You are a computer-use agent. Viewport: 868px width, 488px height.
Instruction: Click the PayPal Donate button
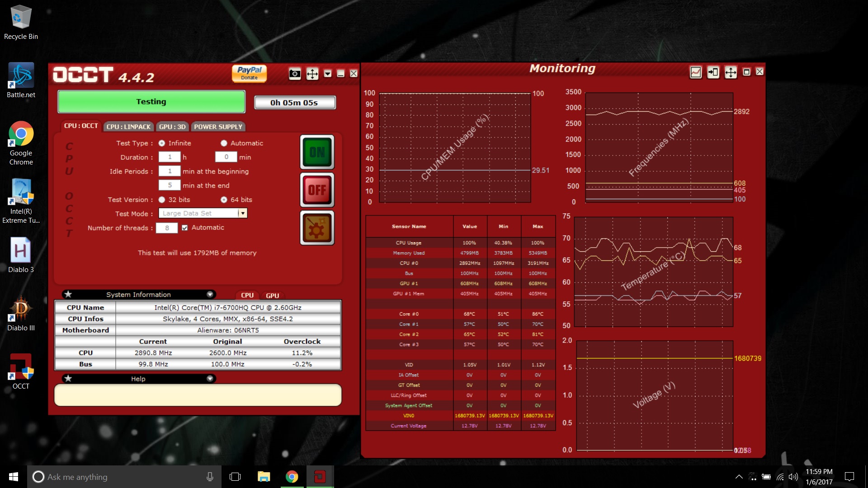(249, 73)
